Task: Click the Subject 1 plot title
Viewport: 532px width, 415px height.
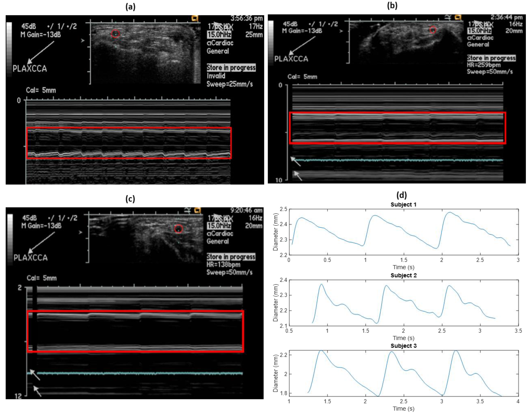Action: click(x=403, y=205)
